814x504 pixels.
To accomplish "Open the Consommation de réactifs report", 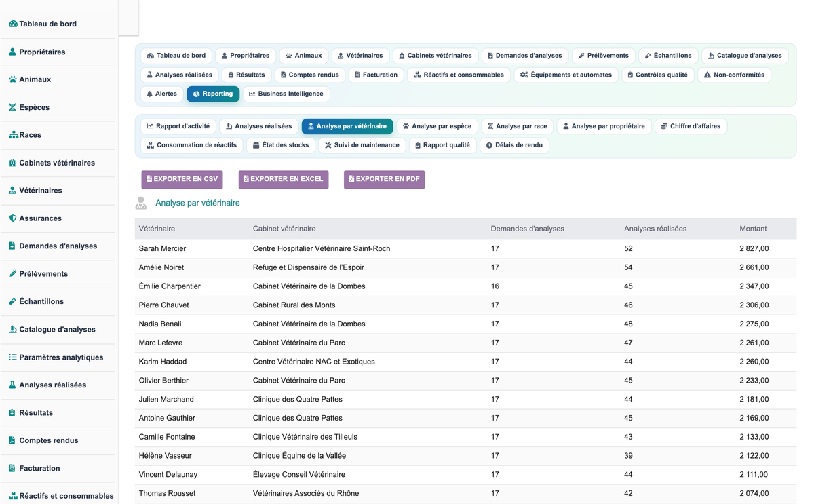I will coord(191,145).
